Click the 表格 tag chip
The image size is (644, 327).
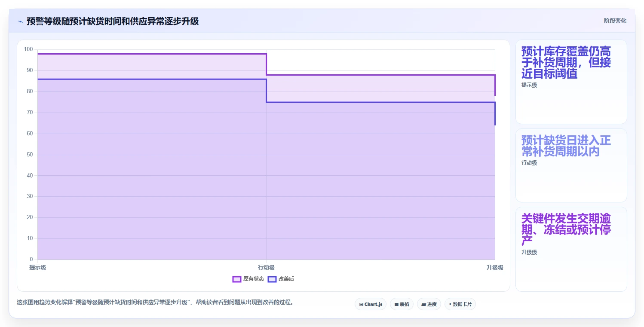point(402,304)
